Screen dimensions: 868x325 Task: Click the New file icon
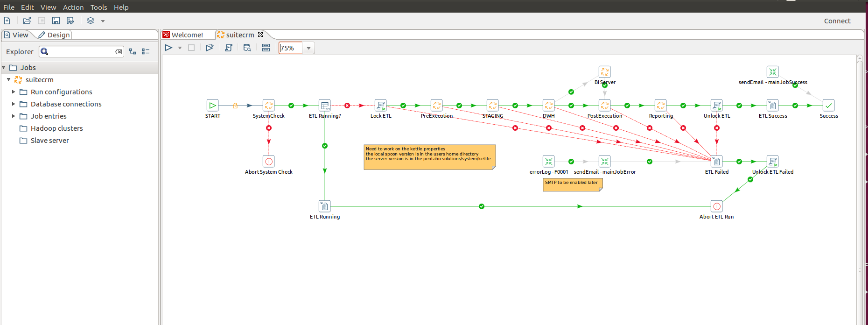coord(7,21)
